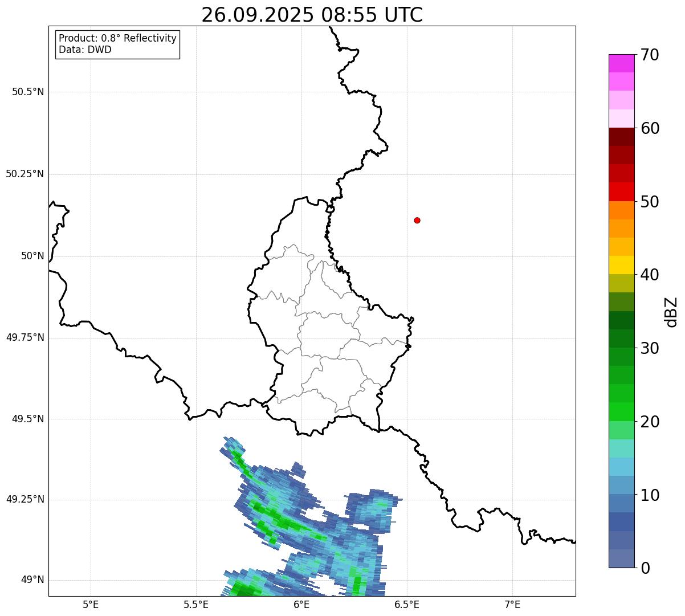Viewport: 685px width, 616px height.
Task: Click the magenta top swatch of the colorbar
Action: (621, 63)
